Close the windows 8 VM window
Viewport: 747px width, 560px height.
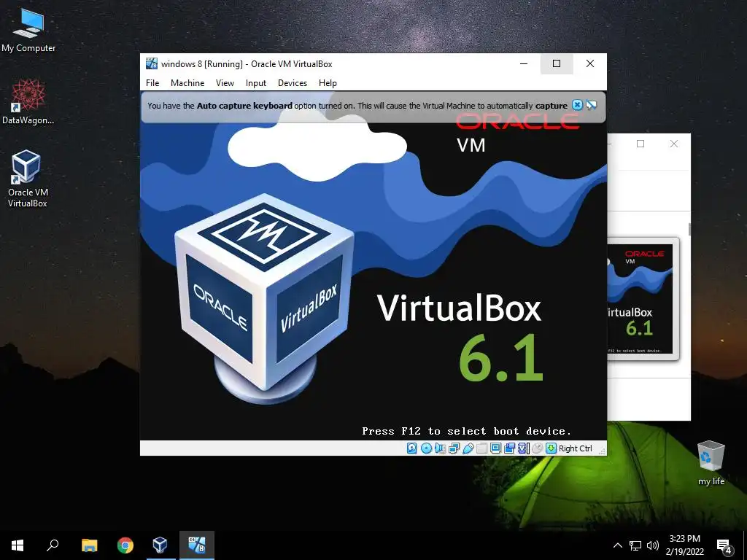pyautogui.click(x=589, y=63)
